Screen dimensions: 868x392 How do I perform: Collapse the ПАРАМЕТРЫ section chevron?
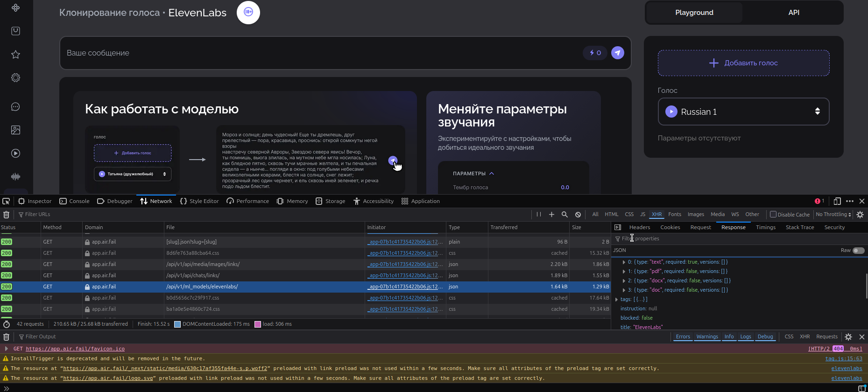(492, 174)
